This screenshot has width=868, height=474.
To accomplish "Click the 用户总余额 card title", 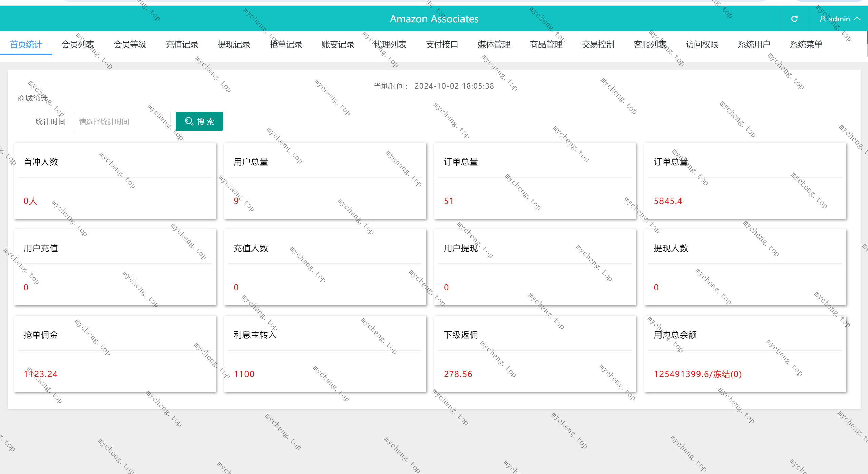I will pos(675,335).
